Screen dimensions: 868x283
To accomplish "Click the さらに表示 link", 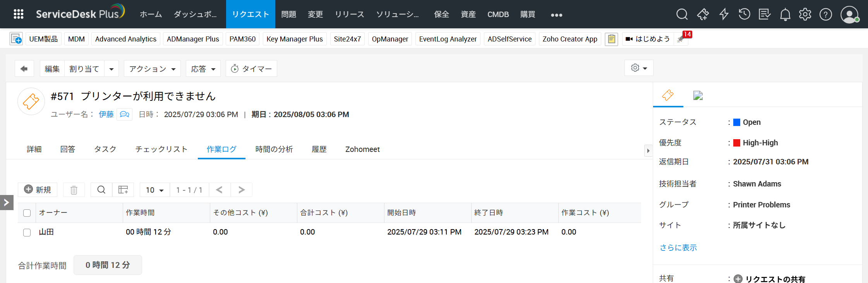I will pyautogui.click(x=678, y=248).
